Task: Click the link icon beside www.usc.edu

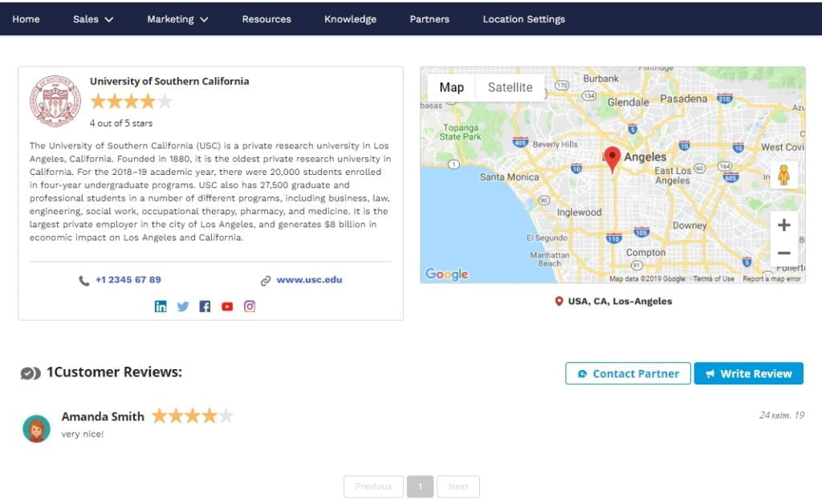Action: click(266, 280)
